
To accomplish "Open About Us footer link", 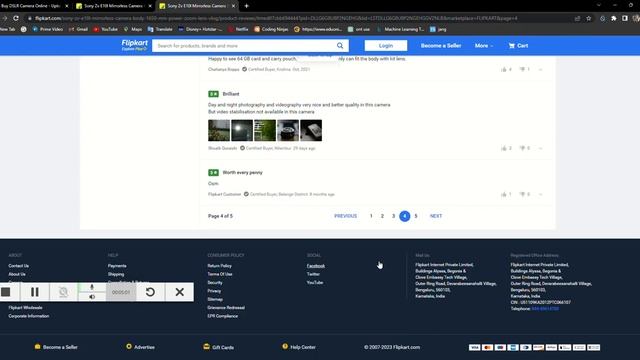I will tap(17, 274).
